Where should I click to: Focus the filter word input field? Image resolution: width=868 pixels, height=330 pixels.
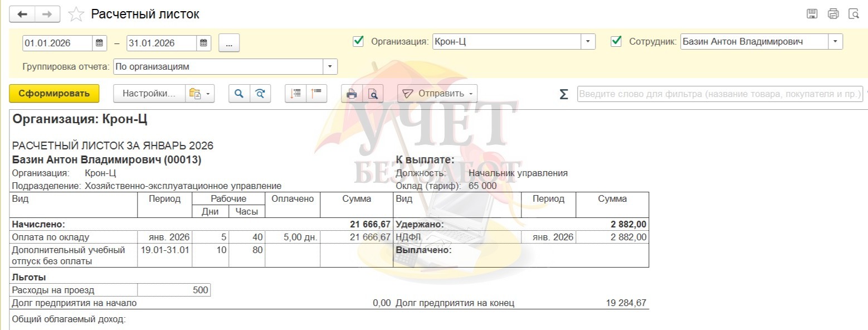(x=720, y=94)
